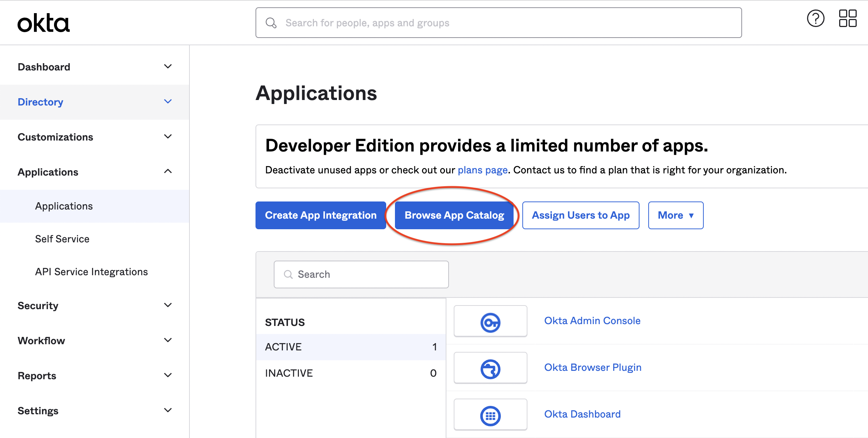
Task: Filter by ACTIVE status
Action: point(351,347)
